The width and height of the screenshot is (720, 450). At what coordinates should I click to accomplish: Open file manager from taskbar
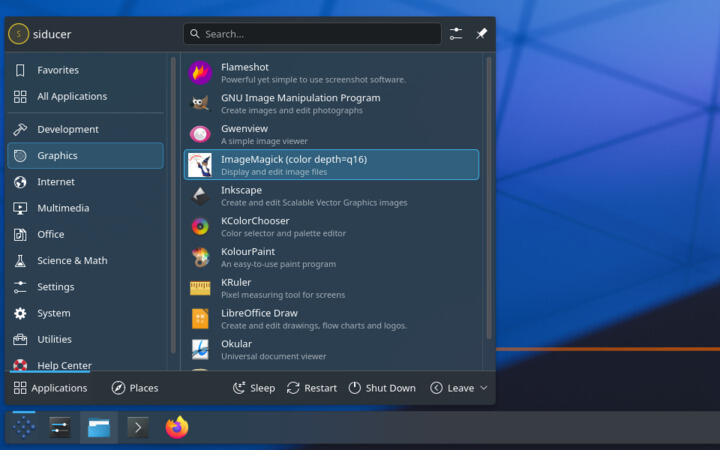click(x=99, y=428)
